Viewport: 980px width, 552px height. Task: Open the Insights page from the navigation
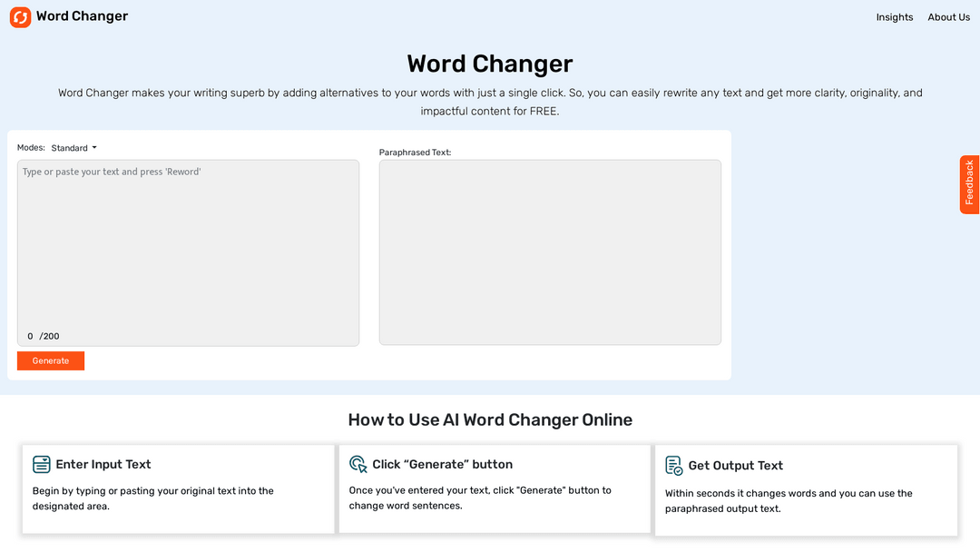tap(894, 17)
